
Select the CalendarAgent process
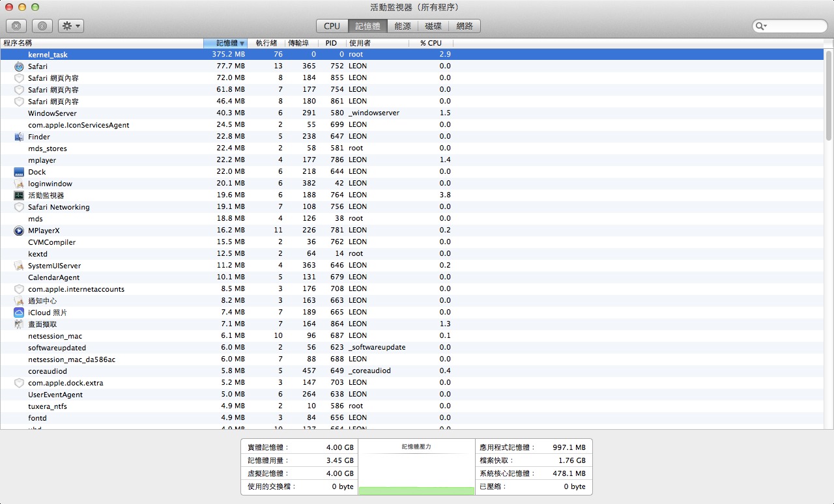tap(412, 277)
